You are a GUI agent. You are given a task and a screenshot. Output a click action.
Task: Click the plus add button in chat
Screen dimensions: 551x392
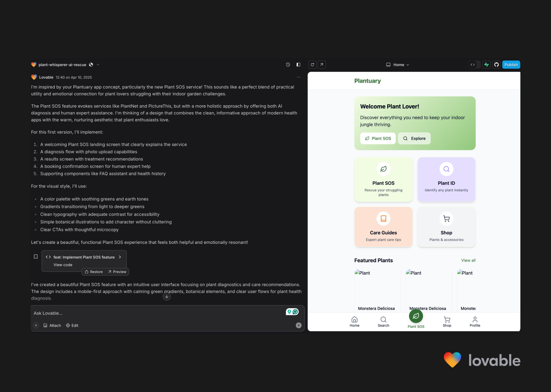[36, 325]
